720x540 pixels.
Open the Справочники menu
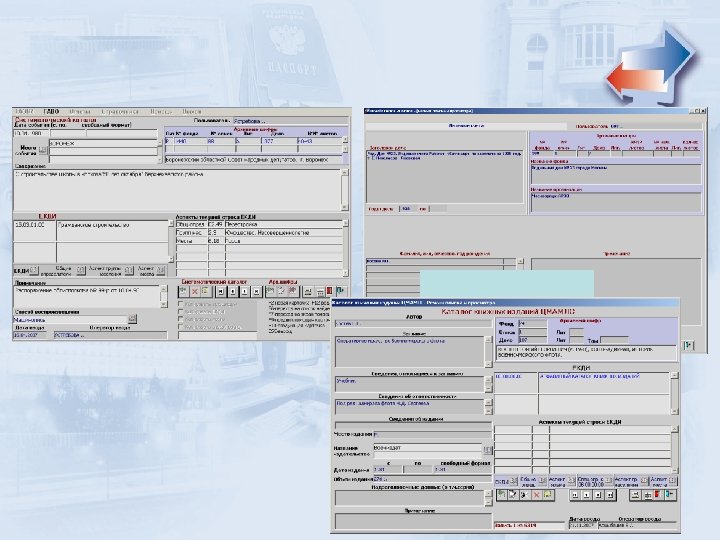120,112
